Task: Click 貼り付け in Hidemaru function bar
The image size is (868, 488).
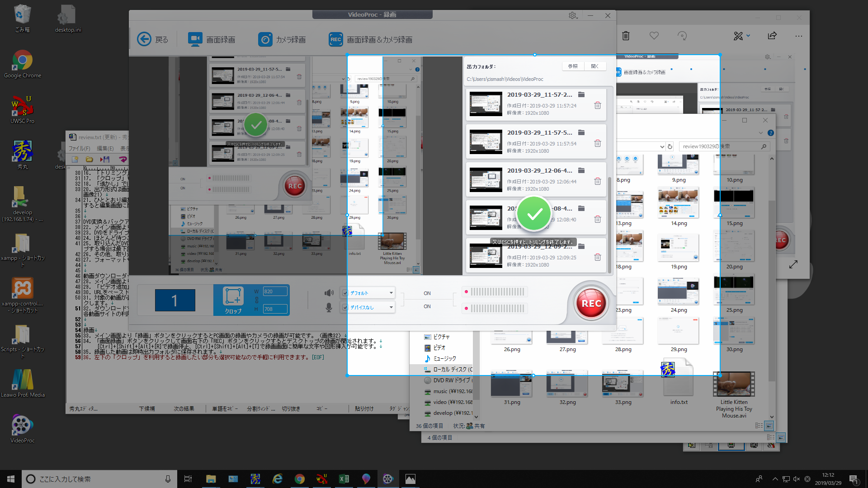Action: (364, 408)
